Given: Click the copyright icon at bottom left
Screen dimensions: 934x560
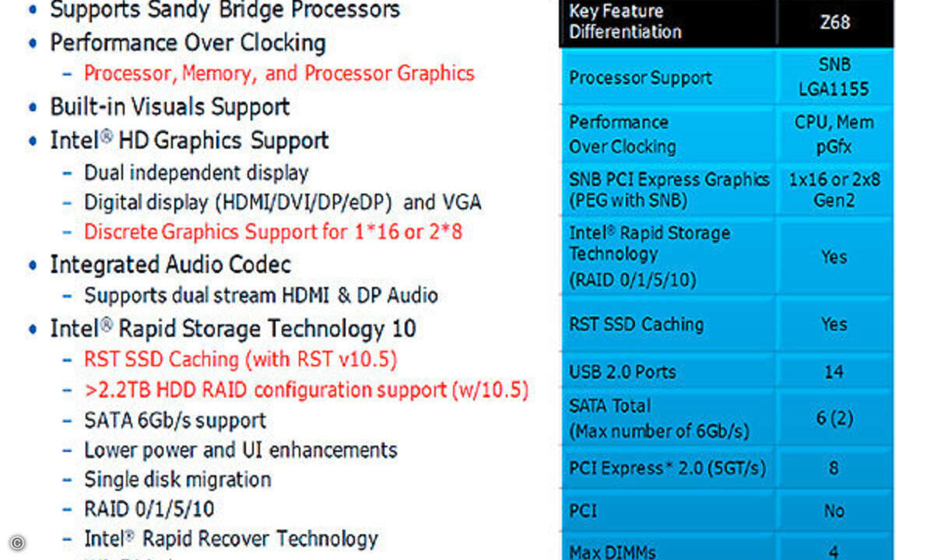Looking at the screenshot, I should pos(17,542).
